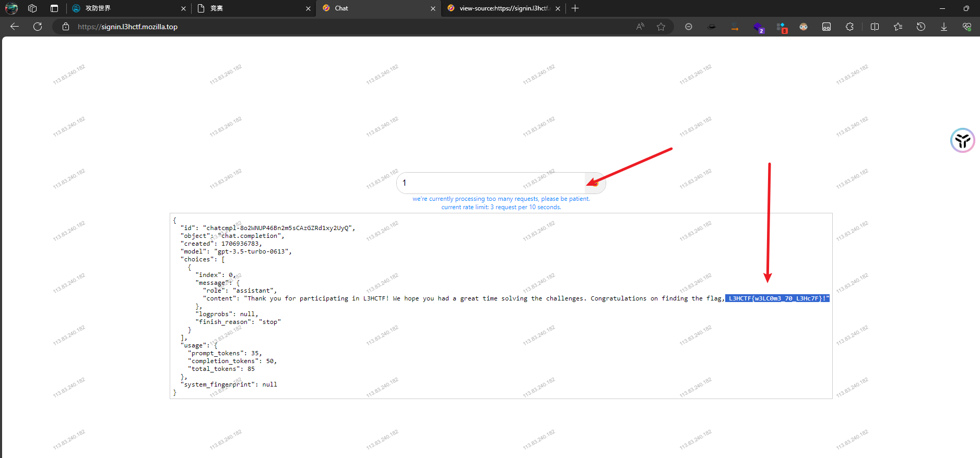Click the rate limit notice text

point(501,207)
